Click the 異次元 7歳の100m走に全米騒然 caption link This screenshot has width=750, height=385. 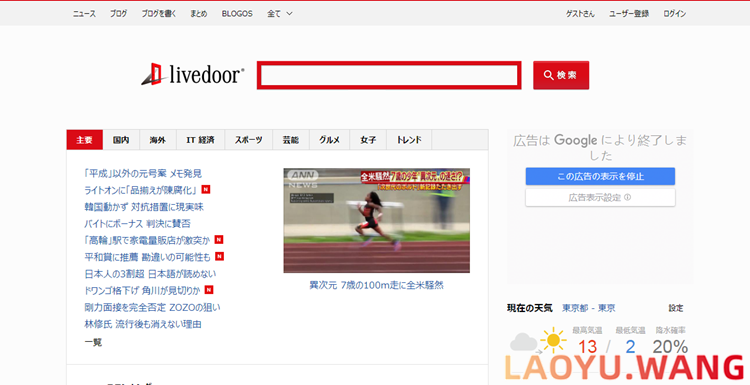[376, 285]
